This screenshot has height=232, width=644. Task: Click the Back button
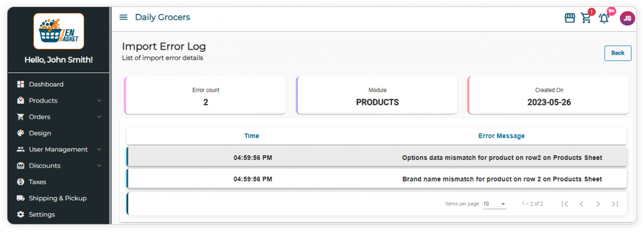coord(618,53)
